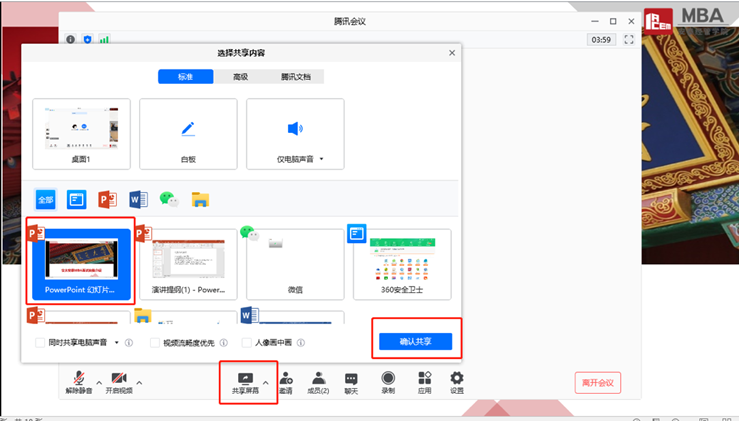Tick the 人像画中画 checkbox
The image size is (739, 421).
tap(246, 342)
